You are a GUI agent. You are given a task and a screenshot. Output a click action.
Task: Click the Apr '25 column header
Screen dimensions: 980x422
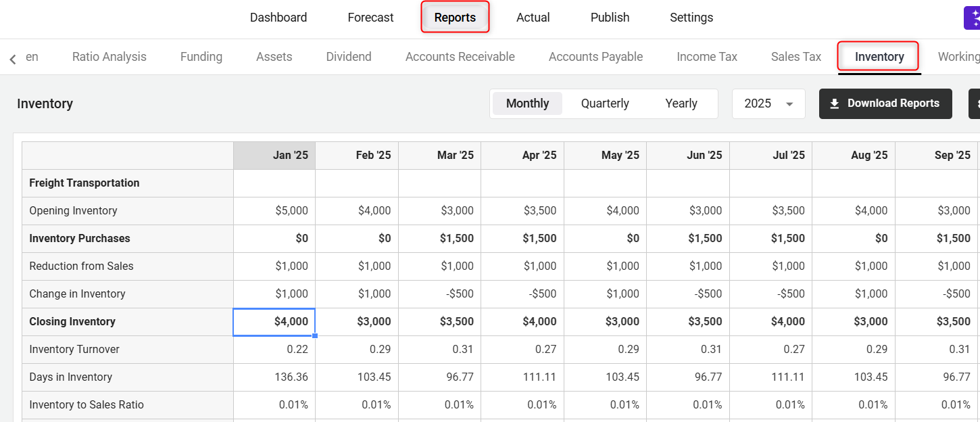click(522, 156)
